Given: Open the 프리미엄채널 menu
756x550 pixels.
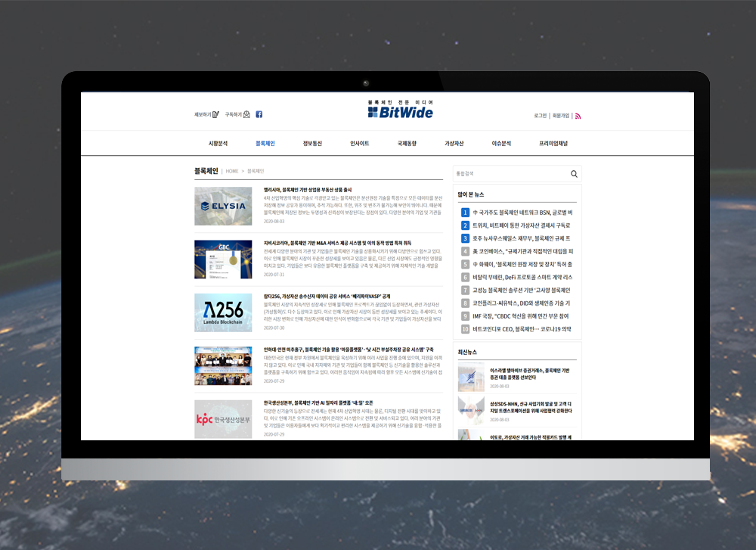Looking at the screenshot, I should [x=553, y=143].
